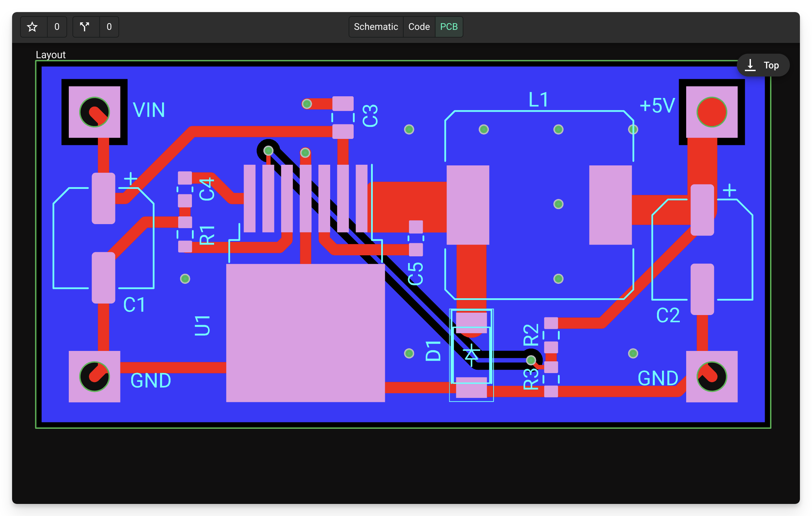Click the C3 capacitor label
812x516 pixels.
(x=370, y=116)
